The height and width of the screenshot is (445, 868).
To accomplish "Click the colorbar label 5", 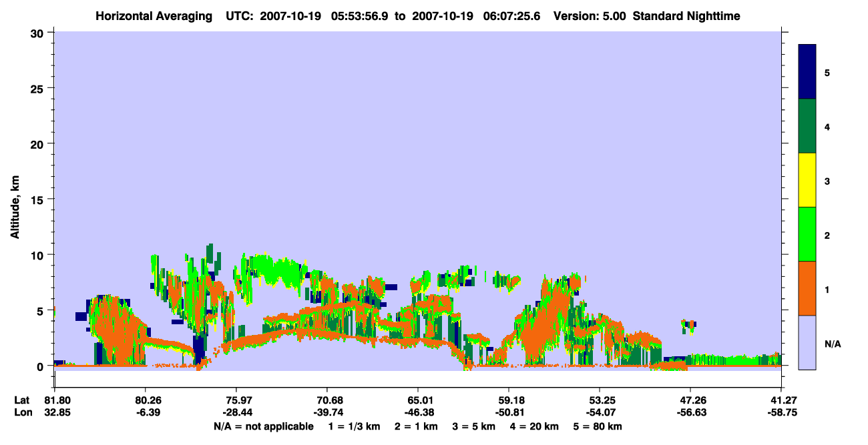I will click(827, 72).
